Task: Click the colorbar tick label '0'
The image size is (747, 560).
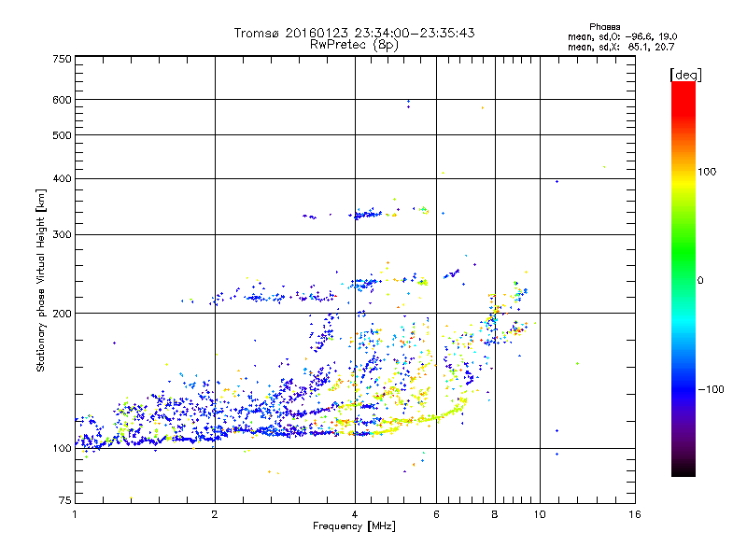Action: coord(700,281)
